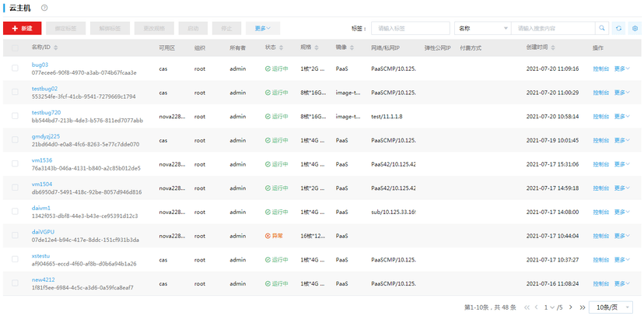Expand 更多 actions for bug03 row
The image size is (644, 316).
point(621,69)
